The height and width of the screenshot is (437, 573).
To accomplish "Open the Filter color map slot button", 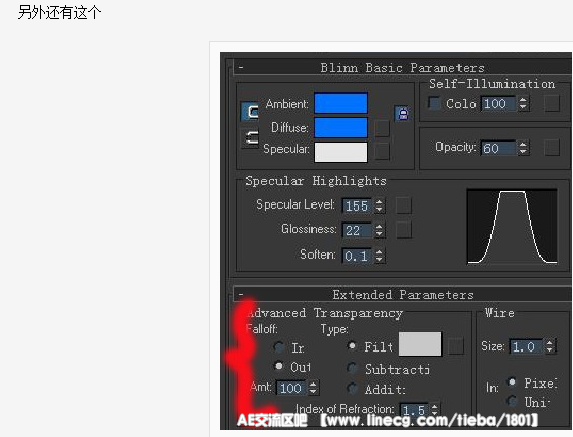I will (456, 346).
